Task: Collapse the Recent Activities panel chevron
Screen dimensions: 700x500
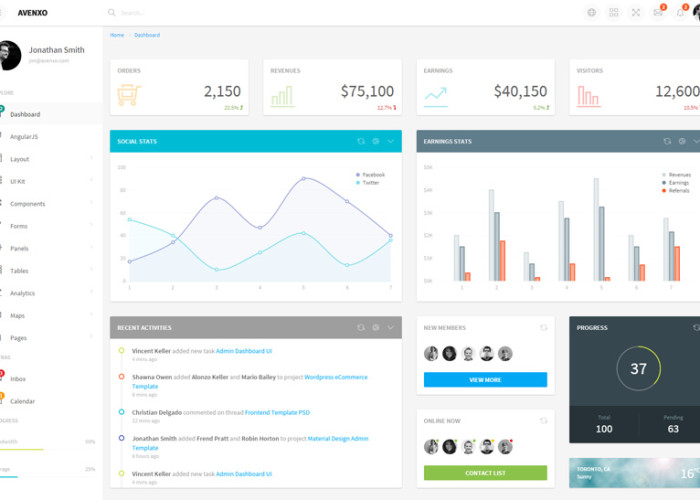Action: click(x=391, y=328)
